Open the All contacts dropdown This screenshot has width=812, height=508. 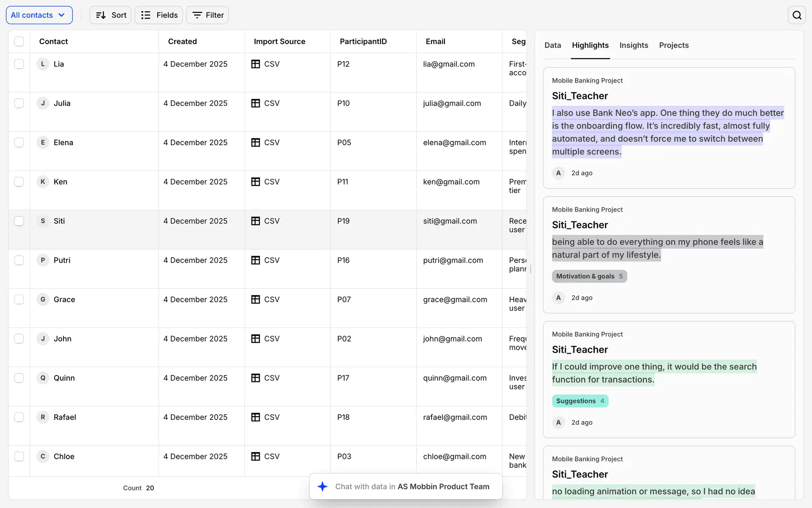[39, 15]
